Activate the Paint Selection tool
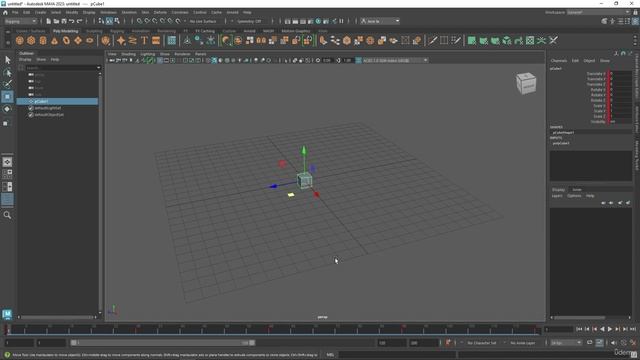This screenshot has width=640, height=360. click(7, 84)
